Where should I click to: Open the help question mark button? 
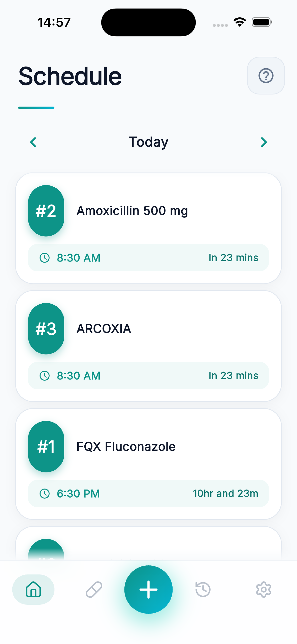click(x=266, y=76)
